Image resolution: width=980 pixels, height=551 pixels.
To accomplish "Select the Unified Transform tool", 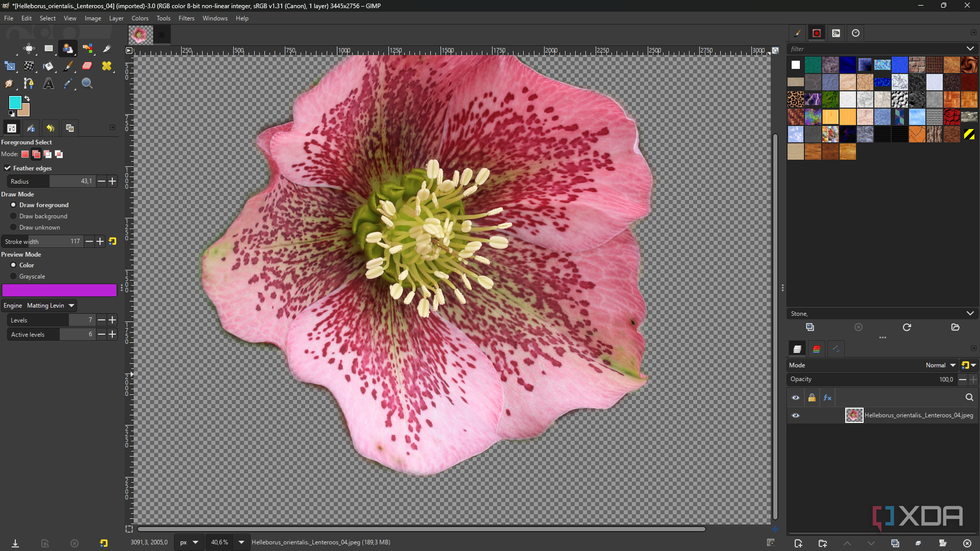I will (x=10, y=66).
